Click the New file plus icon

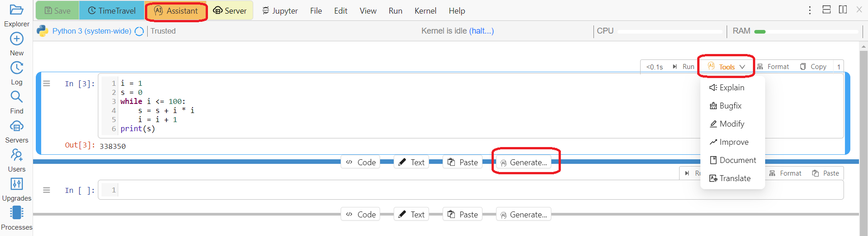(17, 39)
